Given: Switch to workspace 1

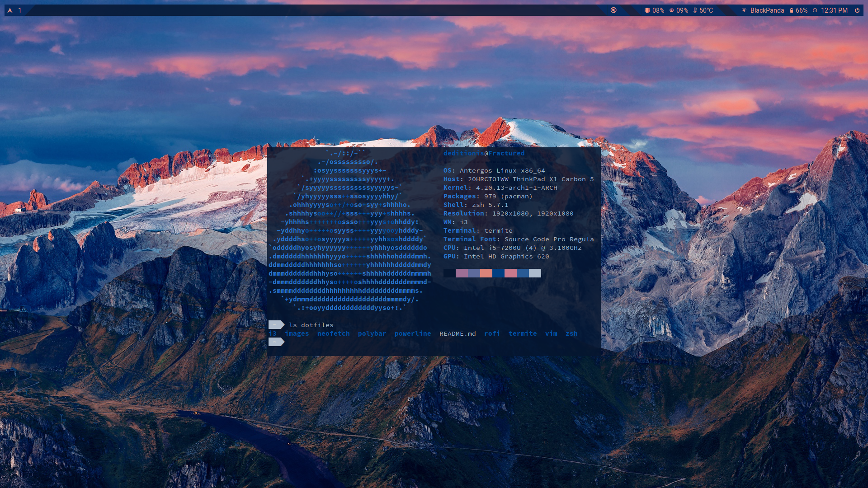Looking at the screenshot, I should coord(20,10).
